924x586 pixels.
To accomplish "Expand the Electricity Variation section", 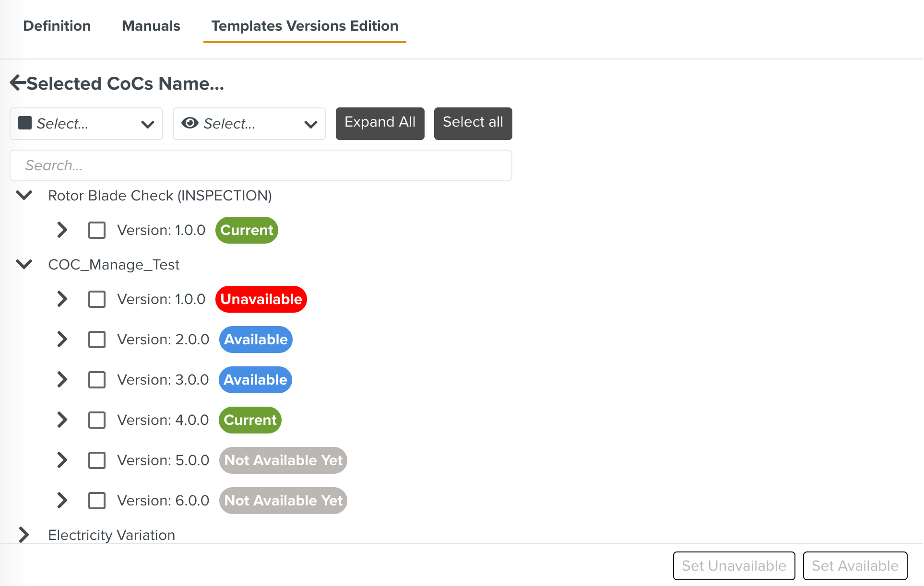I will tap(24, 535).
